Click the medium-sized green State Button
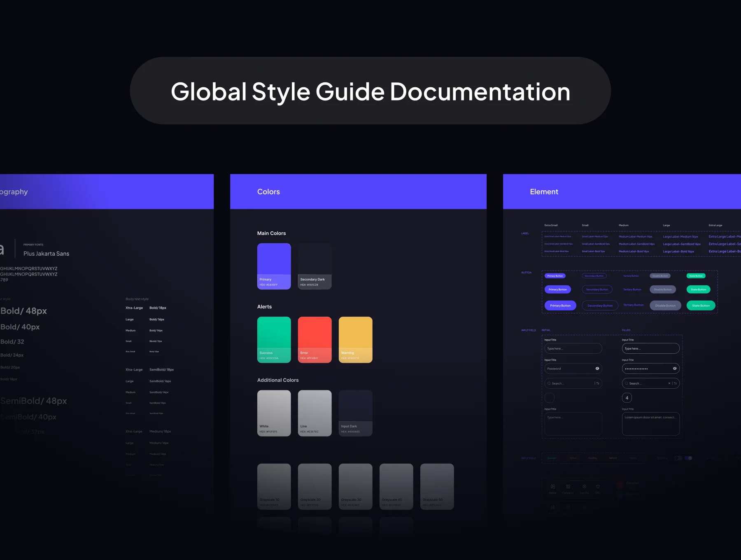This screenshot has width=741, height=560. (699, 289)
